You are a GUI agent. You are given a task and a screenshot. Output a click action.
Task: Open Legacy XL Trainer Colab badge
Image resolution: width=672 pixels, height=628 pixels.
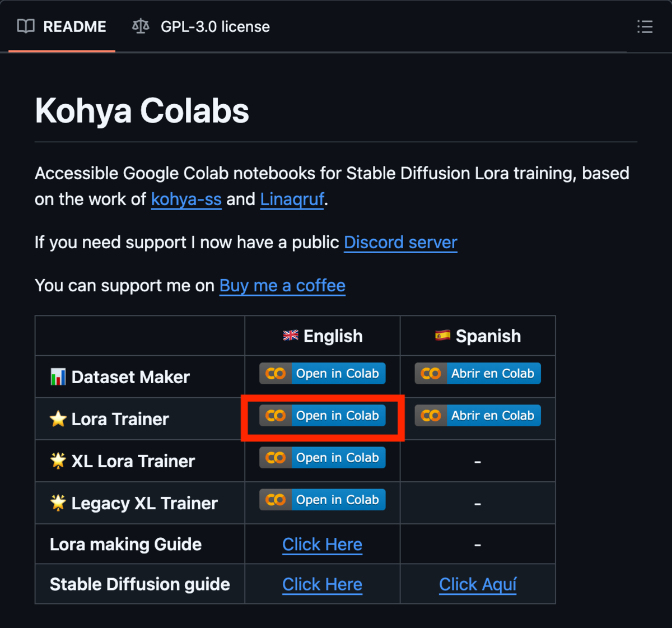tap(323, 500)
